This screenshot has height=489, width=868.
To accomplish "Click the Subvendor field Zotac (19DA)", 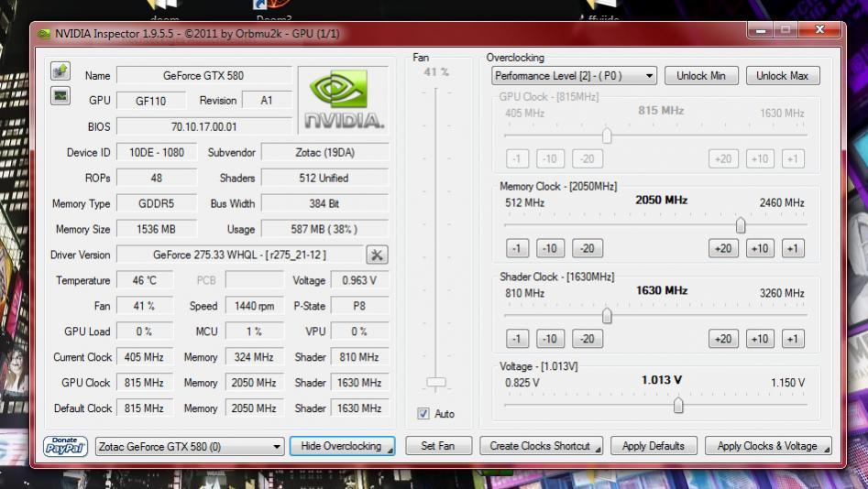I will tap(325, 152).
